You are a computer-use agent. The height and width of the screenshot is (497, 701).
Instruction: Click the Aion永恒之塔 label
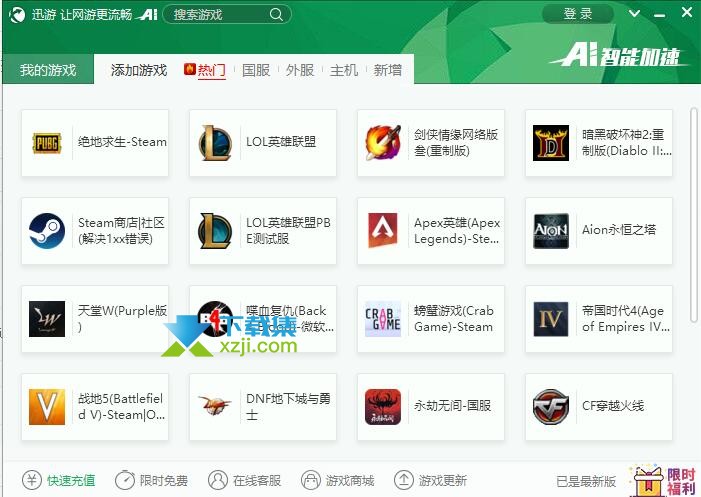click(619, 230)
